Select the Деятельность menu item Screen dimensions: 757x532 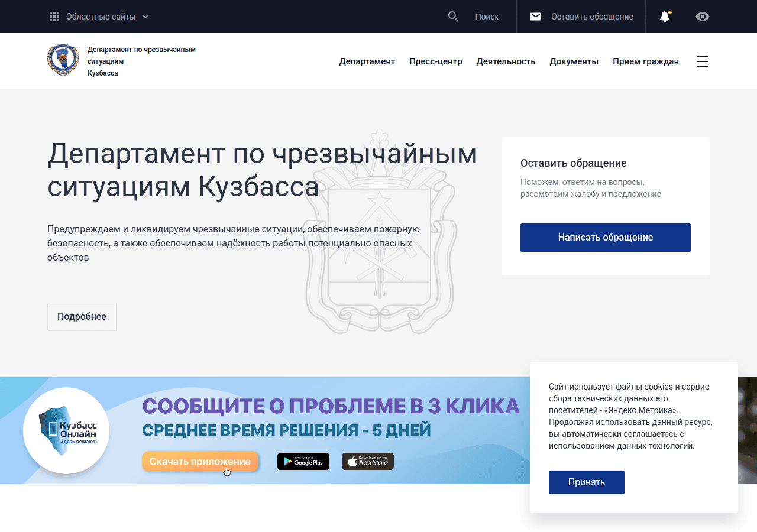tap(506, 61)
